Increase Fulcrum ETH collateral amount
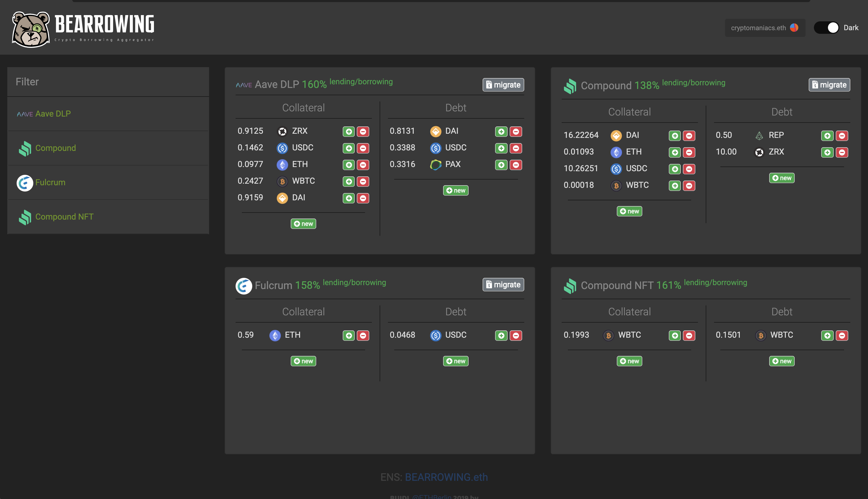Image resolution: width=868 pixels, height=499 pixels. tap(348, 336)
